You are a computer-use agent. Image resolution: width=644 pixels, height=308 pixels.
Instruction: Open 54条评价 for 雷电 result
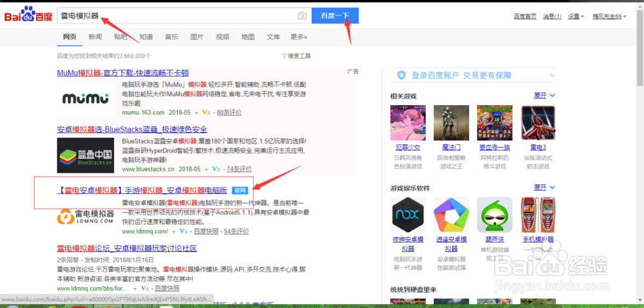[x=236, y=231]
